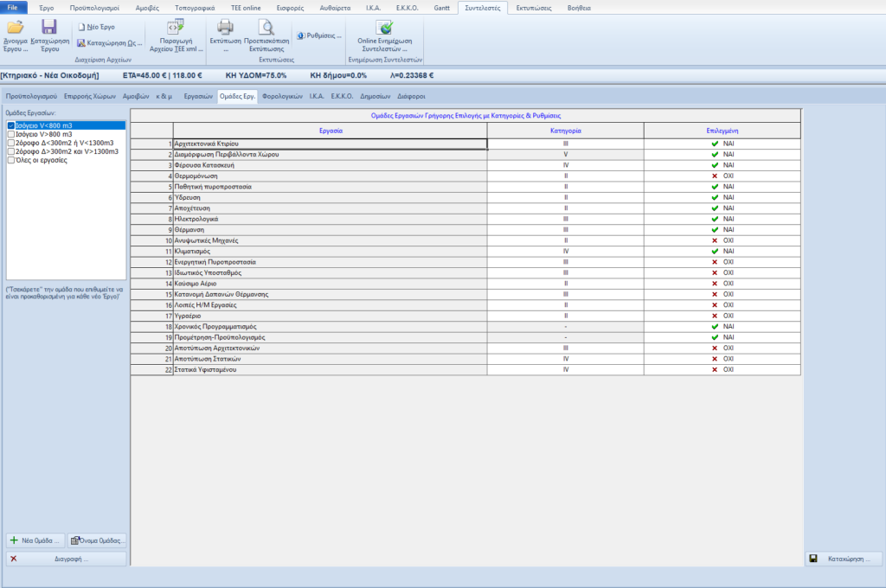Click the Εκτύπωση printer icon
The height and width of the screenshot is (588, 886).
point(225,29)
